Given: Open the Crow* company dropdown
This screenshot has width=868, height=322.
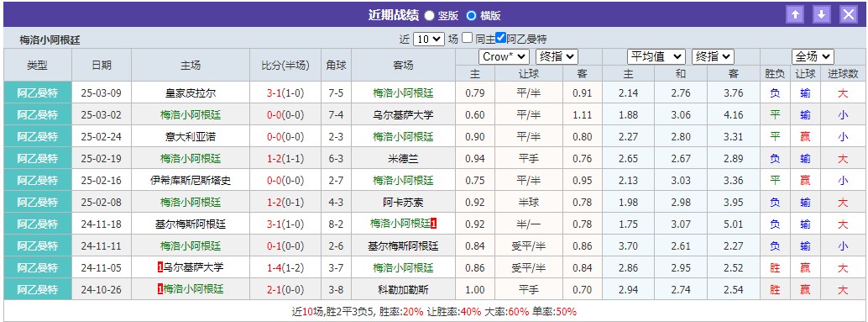Looking at the screenshot, I should 504,56.
